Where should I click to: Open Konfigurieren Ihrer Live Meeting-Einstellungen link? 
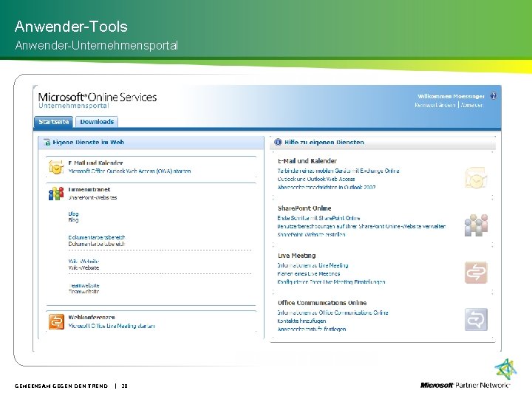(x=331, y=282)
